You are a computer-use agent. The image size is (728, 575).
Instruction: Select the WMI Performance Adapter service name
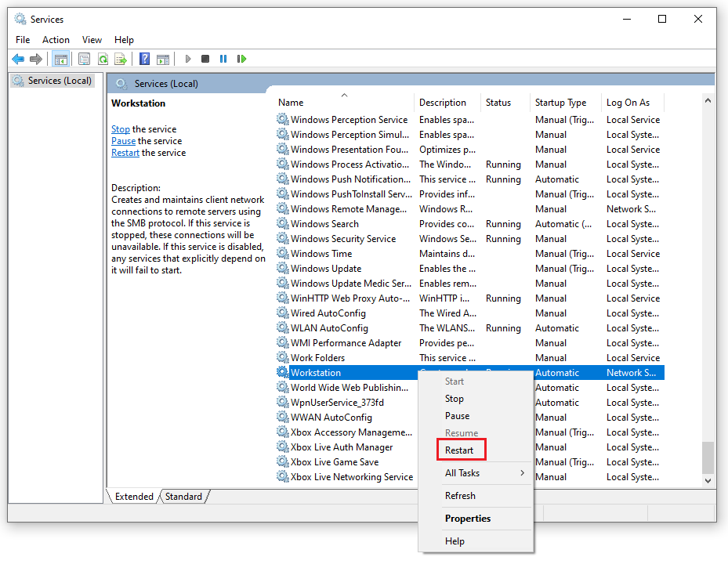coord(346,343)
